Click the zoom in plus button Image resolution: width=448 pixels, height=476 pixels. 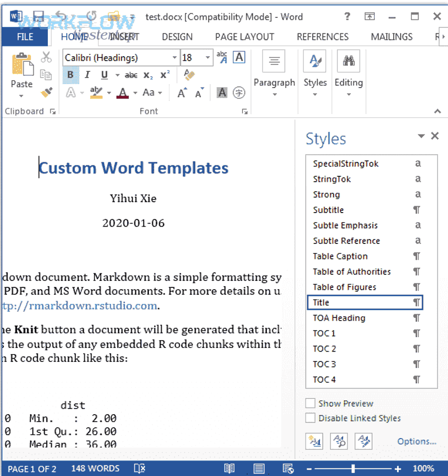tap(398, 469)
